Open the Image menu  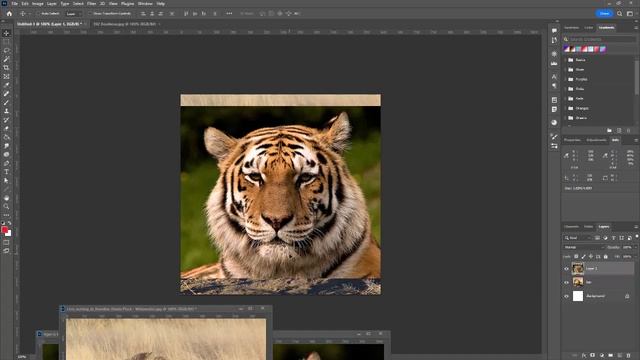[38, 4]
